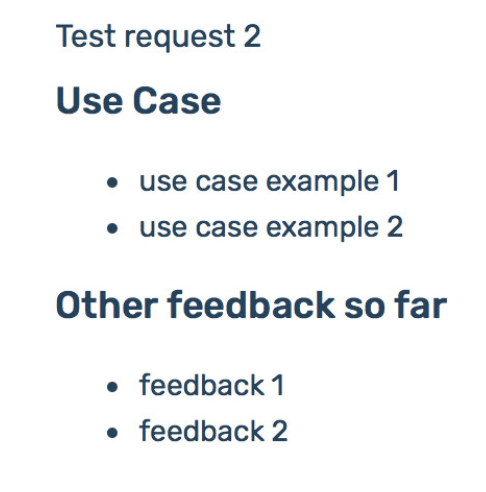486x492 pixels.
Task: Select the 'Other feedback so far' heading
Action: click(x=251, y=305)
